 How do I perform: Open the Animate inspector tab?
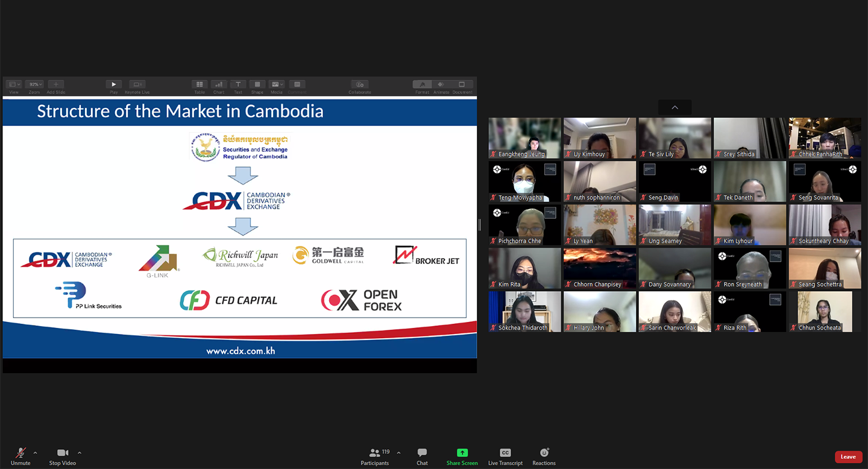click(x=441, y=84)
